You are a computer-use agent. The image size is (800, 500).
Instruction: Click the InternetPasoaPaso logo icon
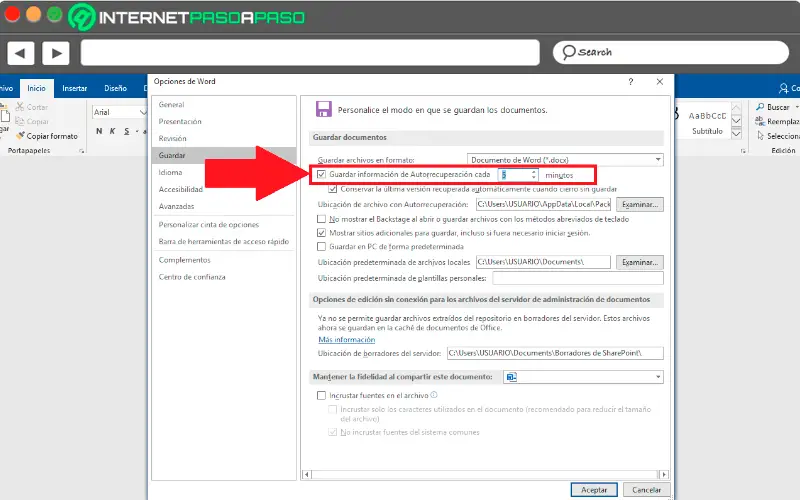tap(82, 17)
